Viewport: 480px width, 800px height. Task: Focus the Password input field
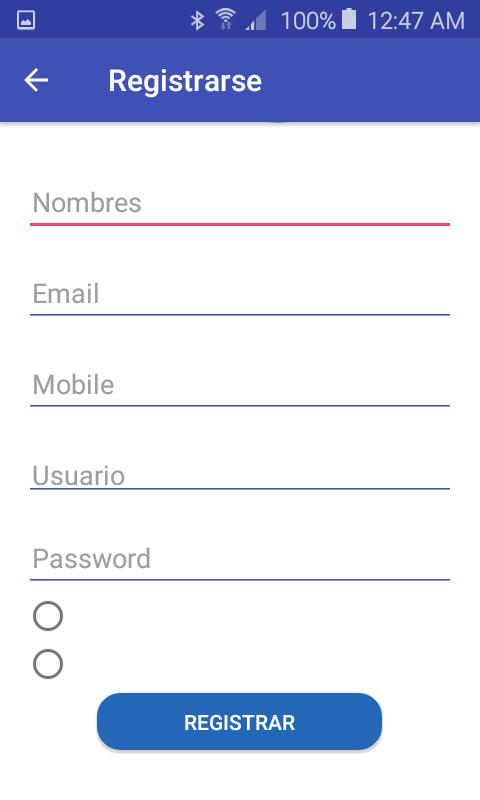pyautogui.click(x=240, y=559)
